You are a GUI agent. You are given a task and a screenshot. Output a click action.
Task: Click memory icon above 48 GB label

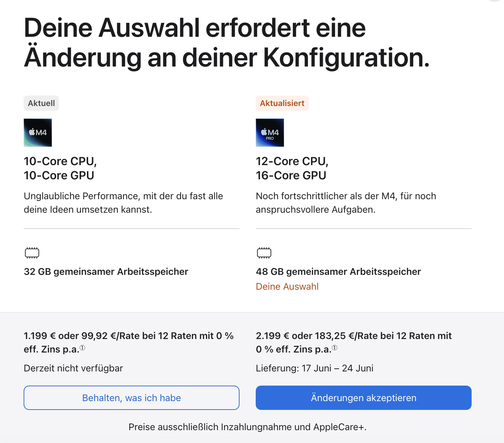264,253
